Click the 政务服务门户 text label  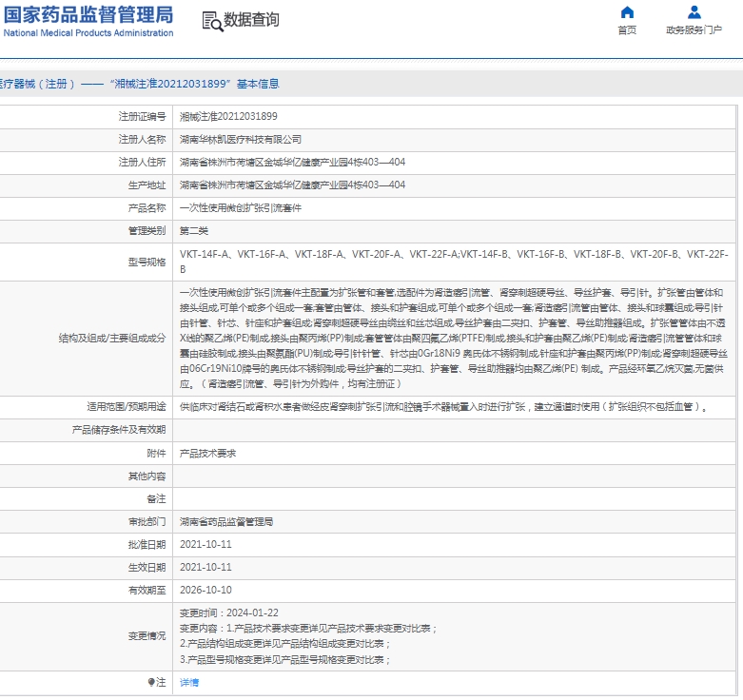click(694, 30)
